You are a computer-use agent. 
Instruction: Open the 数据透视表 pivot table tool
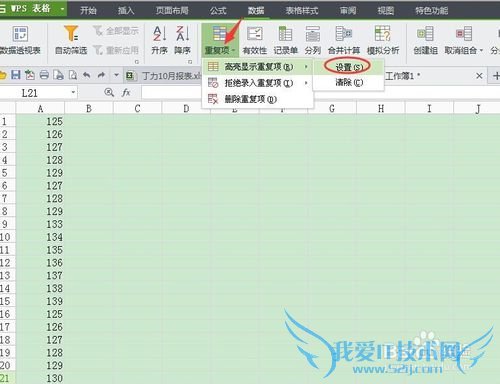coord(20,40)
